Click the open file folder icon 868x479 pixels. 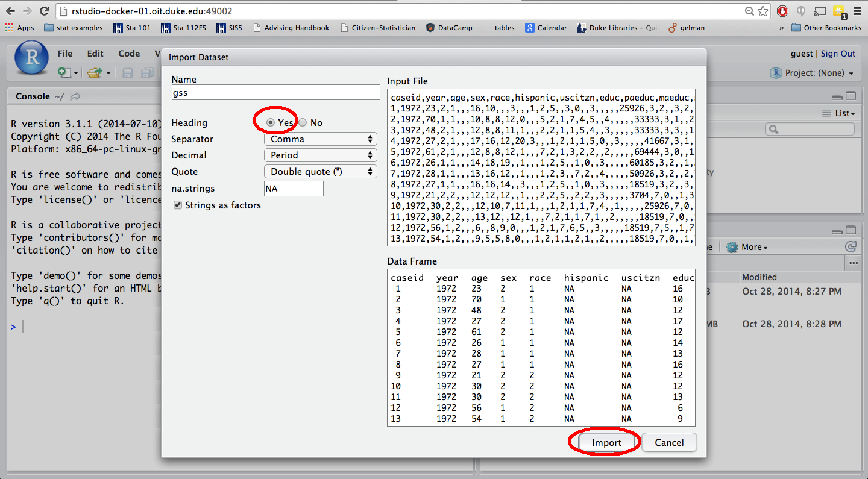point(95,73)
